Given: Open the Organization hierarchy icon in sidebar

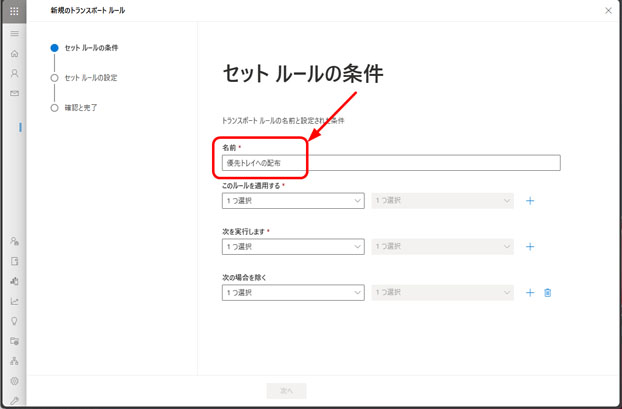Looking at the screenshot, I should tap(14, 361).
